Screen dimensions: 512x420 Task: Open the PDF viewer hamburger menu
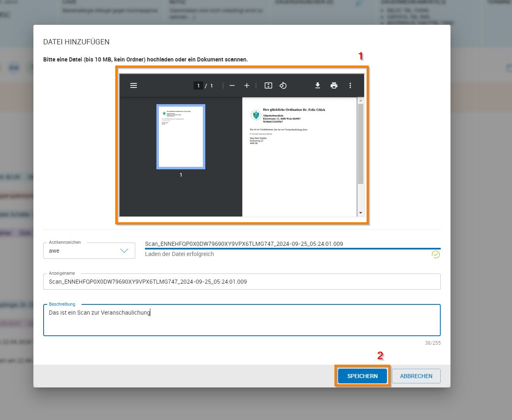tap(133, 85)
